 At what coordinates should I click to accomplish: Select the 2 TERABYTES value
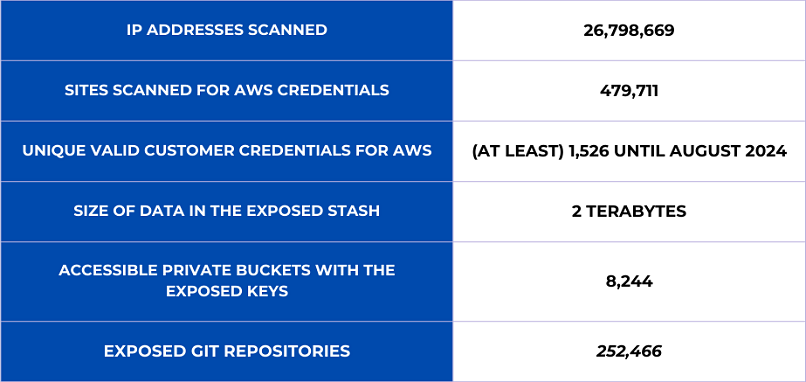click(629, 212)
